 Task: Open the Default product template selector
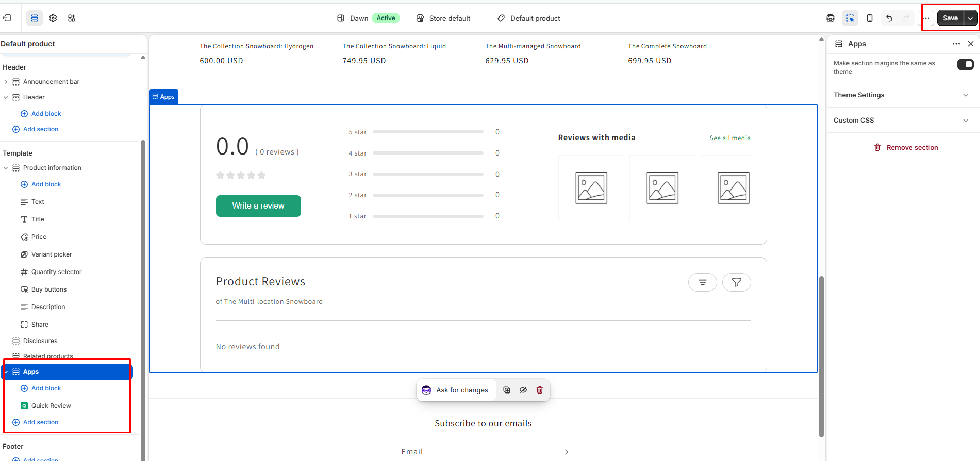(x=529, y=18)
